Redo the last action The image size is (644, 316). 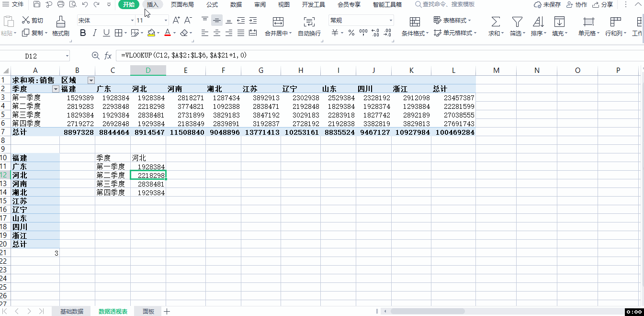[x=97, y=5]
